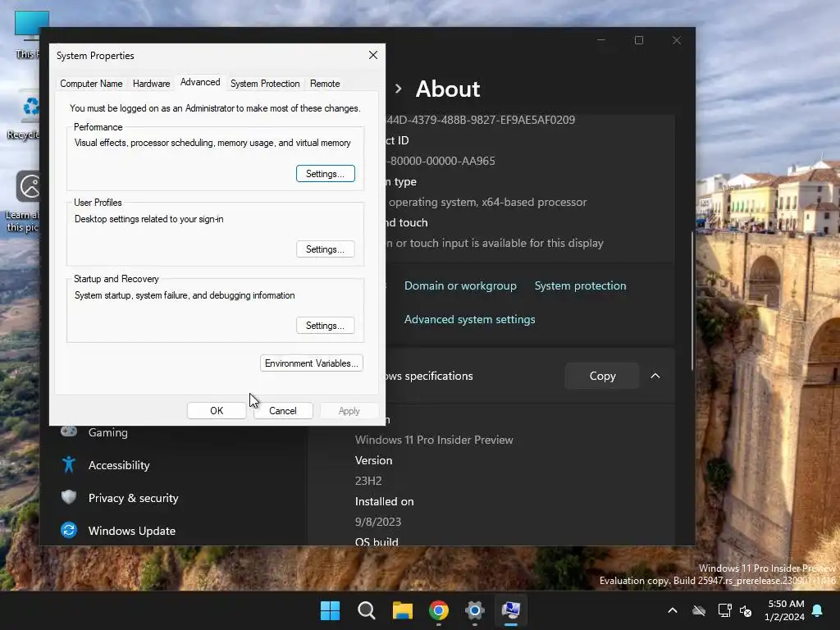Open Advanced system settings link
This screenshot has width=840, height=630.
click(469, 319)
